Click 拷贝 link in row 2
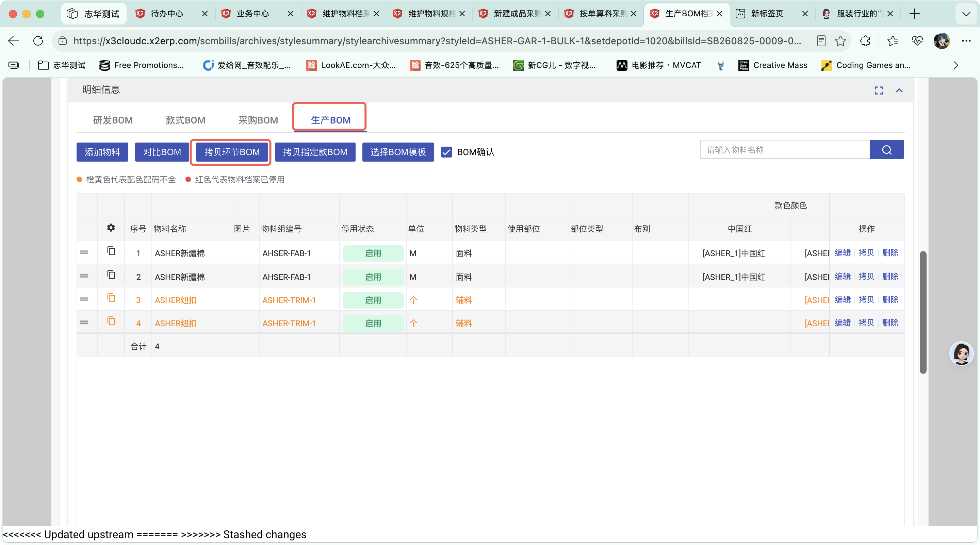The width and height of the screenshot is (980, 545). (x=866, y=276)
